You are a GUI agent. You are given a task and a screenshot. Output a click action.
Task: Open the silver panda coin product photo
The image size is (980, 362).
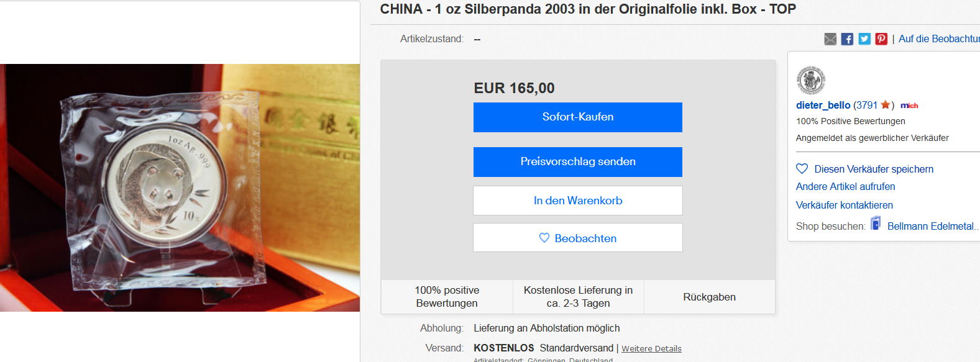(x=180, y=188)
